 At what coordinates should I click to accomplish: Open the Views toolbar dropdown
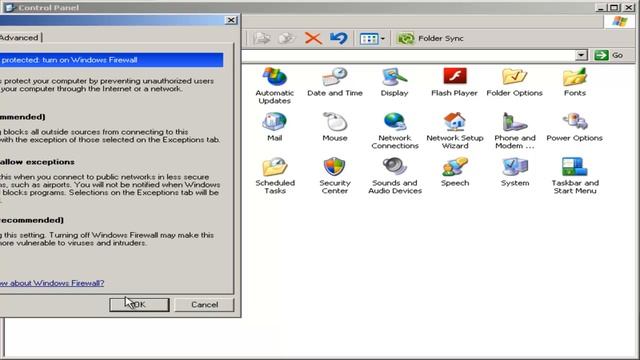point(372,39)
